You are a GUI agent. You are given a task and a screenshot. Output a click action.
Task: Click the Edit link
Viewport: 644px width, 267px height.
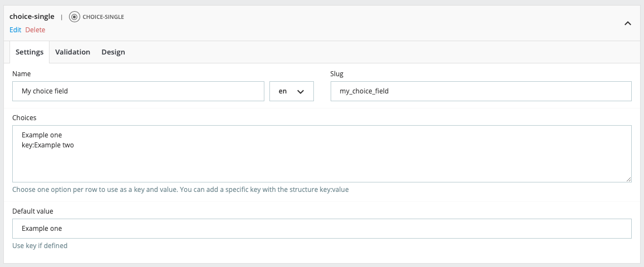click(x=15, y=30)
